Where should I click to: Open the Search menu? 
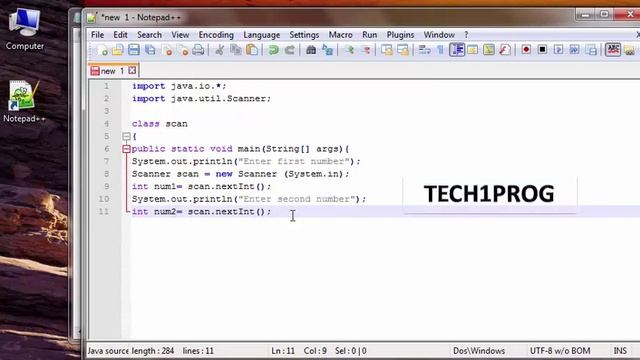149,35
